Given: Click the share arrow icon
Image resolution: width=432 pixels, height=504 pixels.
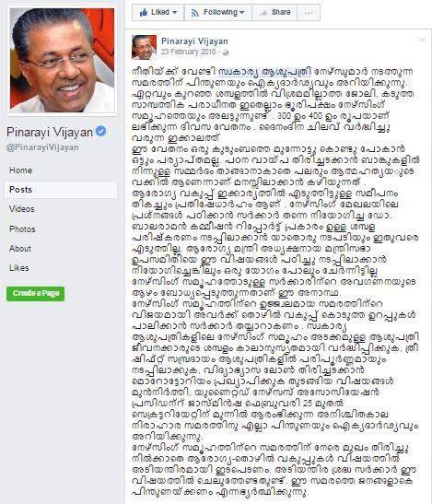Looking at the screenshot, I should [263, 13].
